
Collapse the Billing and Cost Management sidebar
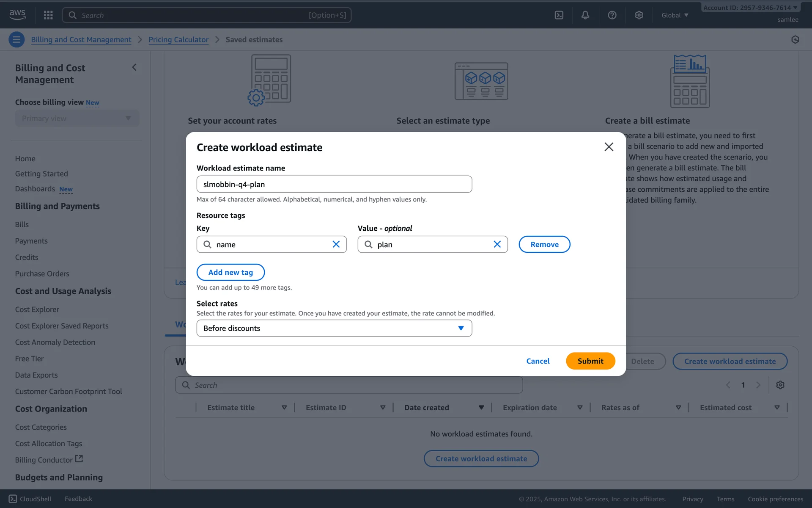134,67
